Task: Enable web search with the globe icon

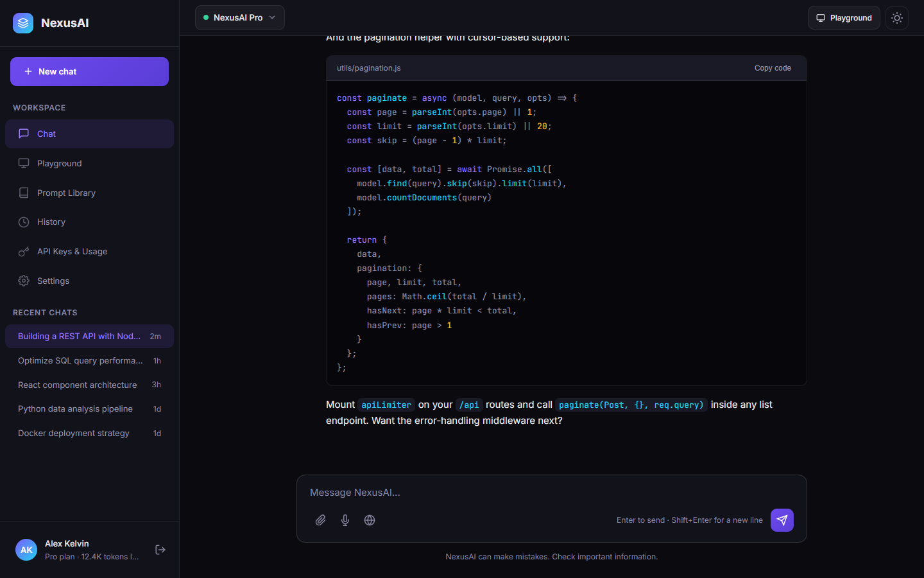Action: click(370, 520)
